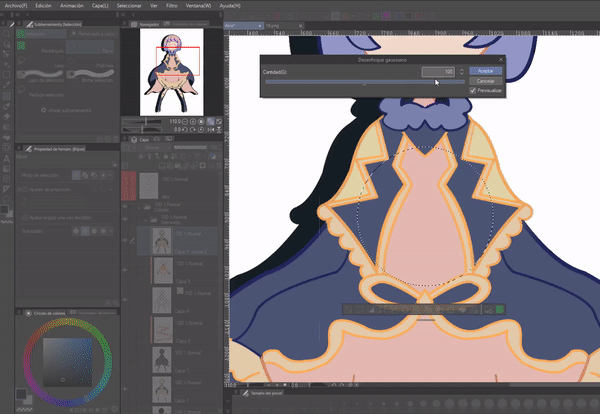
Task: Choose the Elipse selection subtool
Action: tap(90, 47)
